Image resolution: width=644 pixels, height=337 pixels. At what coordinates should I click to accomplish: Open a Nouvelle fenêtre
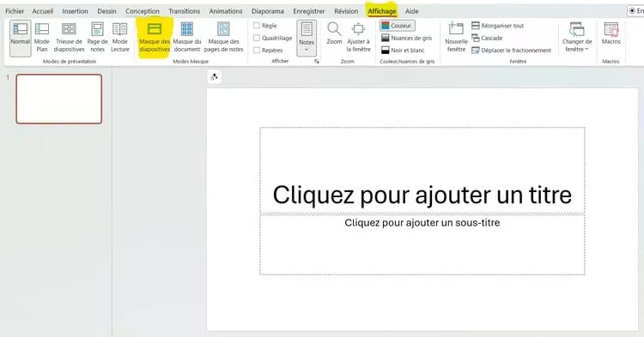(x=456, y=38)
